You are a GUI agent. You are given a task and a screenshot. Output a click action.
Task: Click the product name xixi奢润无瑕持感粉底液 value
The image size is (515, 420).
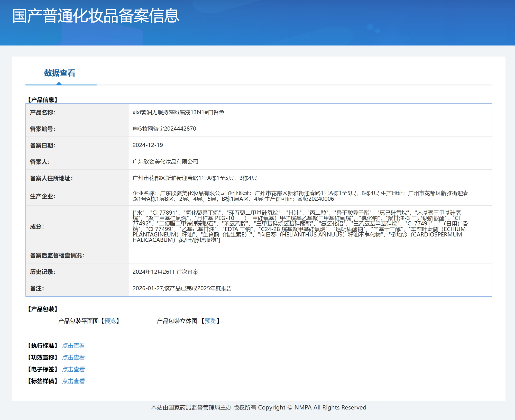(x=178, y=112)
